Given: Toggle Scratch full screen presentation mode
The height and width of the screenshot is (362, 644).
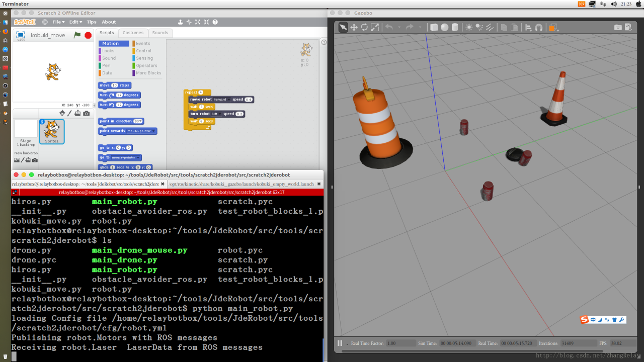Looking at the screenshot, I should (x=21, y=35).
